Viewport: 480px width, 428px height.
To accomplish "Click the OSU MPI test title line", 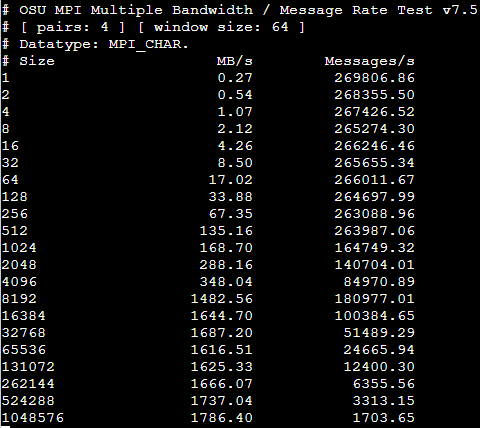I will point(240,10).
